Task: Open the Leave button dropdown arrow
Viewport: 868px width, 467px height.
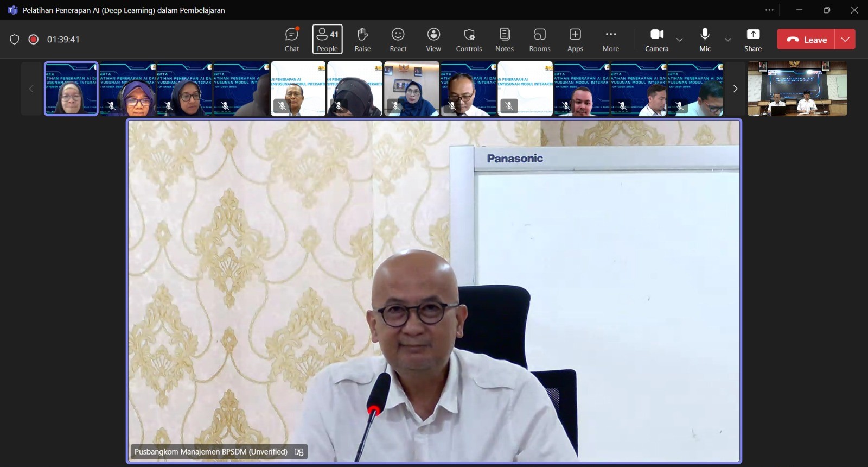Action: (x=845, y=40)
